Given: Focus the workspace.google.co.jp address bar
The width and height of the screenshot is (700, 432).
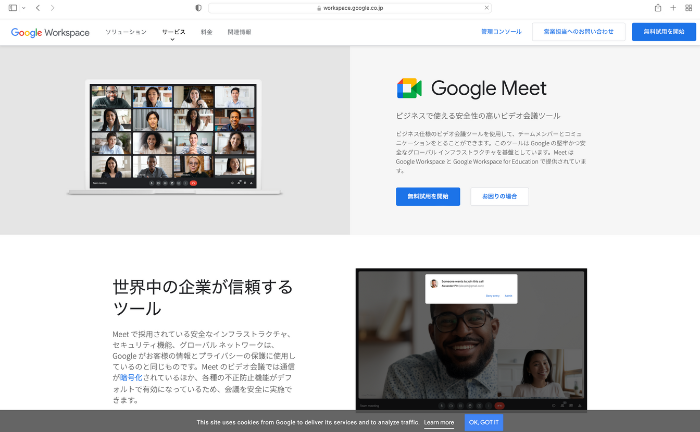Looking at the screenshot, I should tap(350, 8).
